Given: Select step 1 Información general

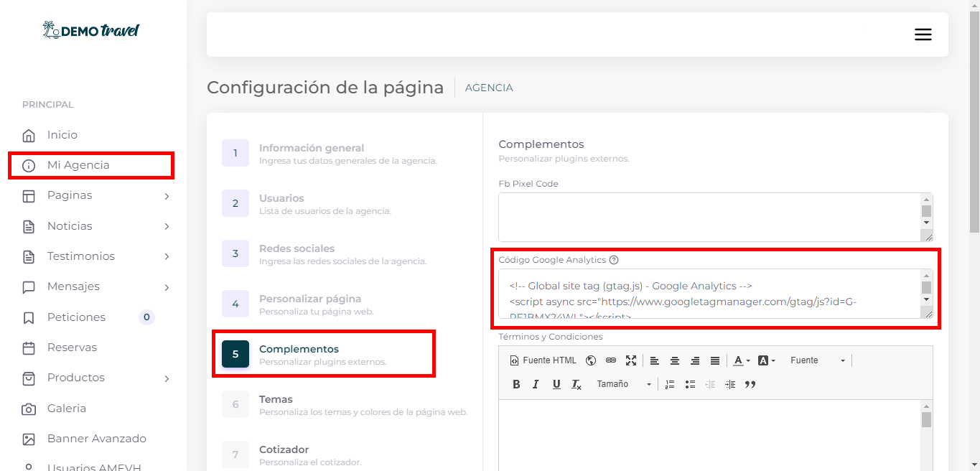Looking at the screenshot, I should (329, 153).
